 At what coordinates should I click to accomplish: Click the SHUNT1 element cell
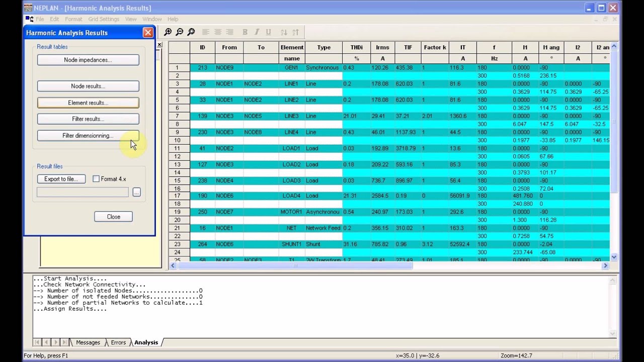(292, 244)
